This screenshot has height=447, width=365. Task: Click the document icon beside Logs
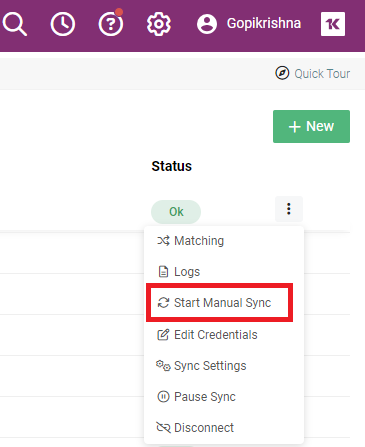coord(163,272)
